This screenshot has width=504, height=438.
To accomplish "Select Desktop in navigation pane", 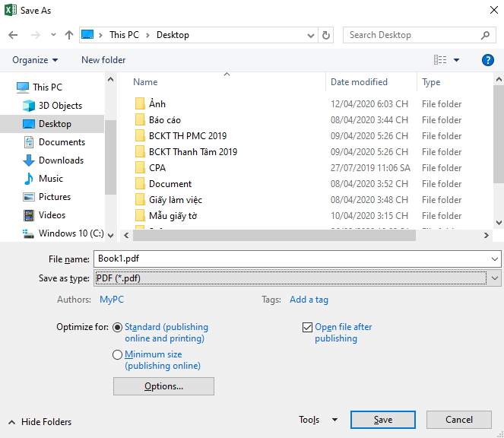I will (52, 124).
